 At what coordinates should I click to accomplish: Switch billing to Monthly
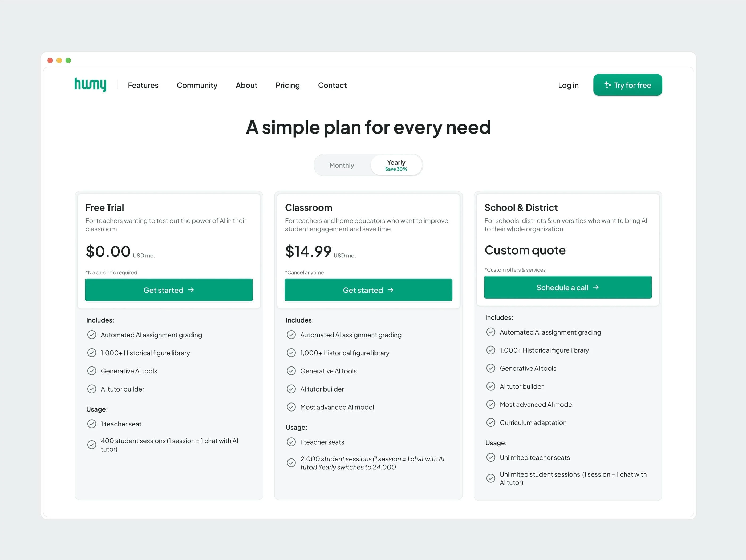342,165
